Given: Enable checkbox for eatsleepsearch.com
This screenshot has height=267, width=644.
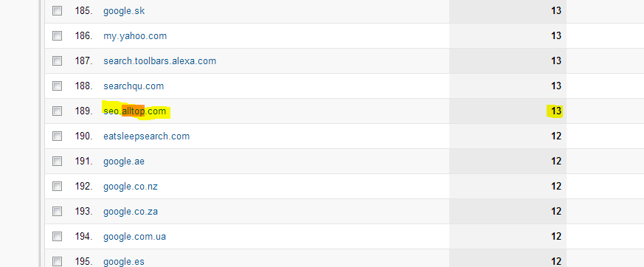Looking at the screenshot, I should tap(57, 136).
